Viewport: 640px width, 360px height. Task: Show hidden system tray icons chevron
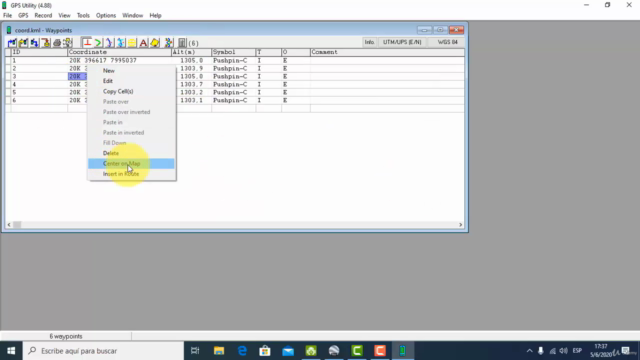pos(529,351)
